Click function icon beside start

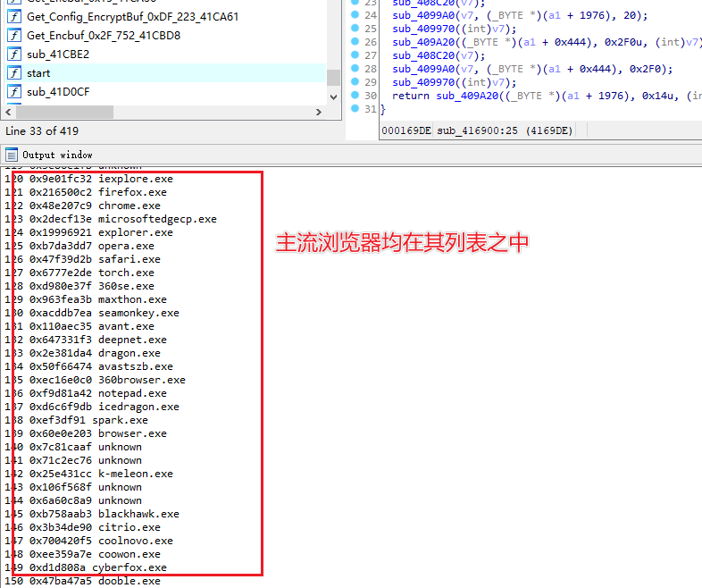14,73
